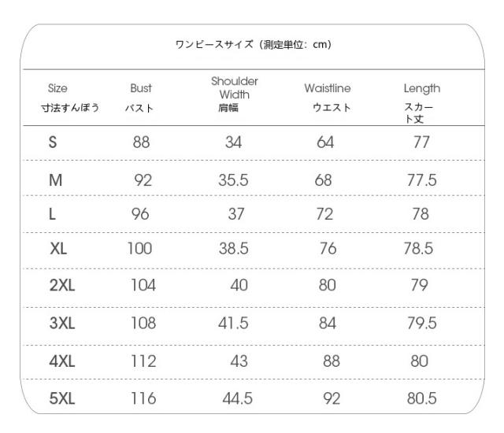Screen dimensions: 504x433
Task: Click the waistline value 84 for 3XL
Action: (328, 323)
